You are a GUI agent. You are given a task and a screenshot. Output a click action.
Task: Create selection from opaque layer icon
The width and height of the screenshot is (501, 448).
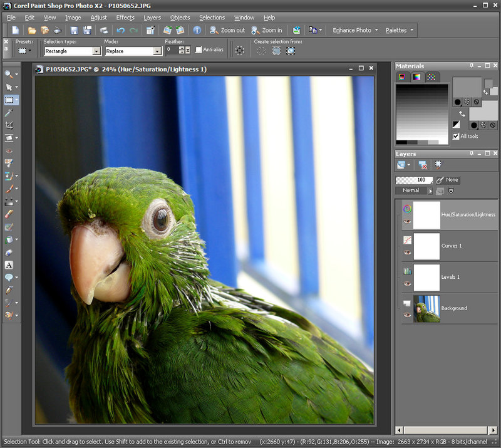[x=276, y=51]
